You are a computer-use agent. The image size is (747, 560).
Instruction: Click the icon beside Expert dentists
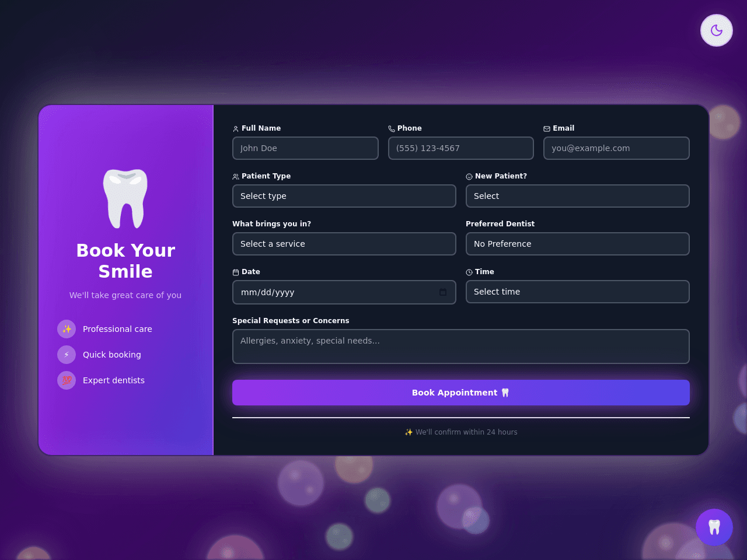click(67, 380)
